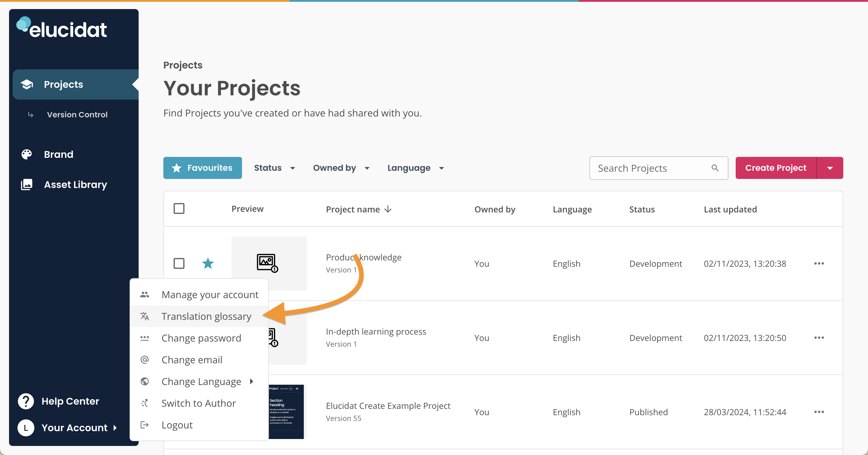Expand the Status filter dropdown
The width and height of the screenshot is (868, 455).
point(274,168)
